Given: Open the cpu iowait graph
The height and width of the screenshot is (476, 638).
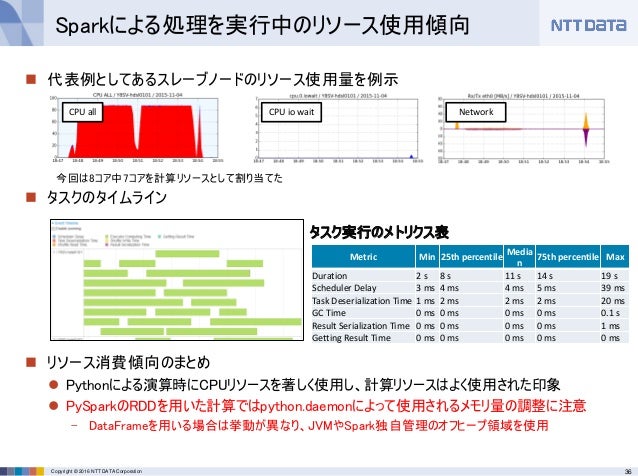Looking at the screenshot, I should pos(337,127).
